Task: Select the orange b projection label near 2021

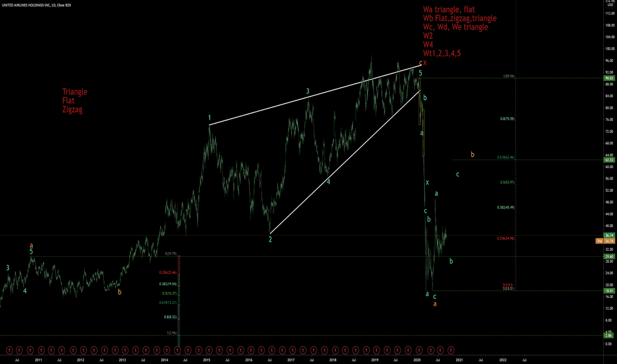Action: [473, 155]
